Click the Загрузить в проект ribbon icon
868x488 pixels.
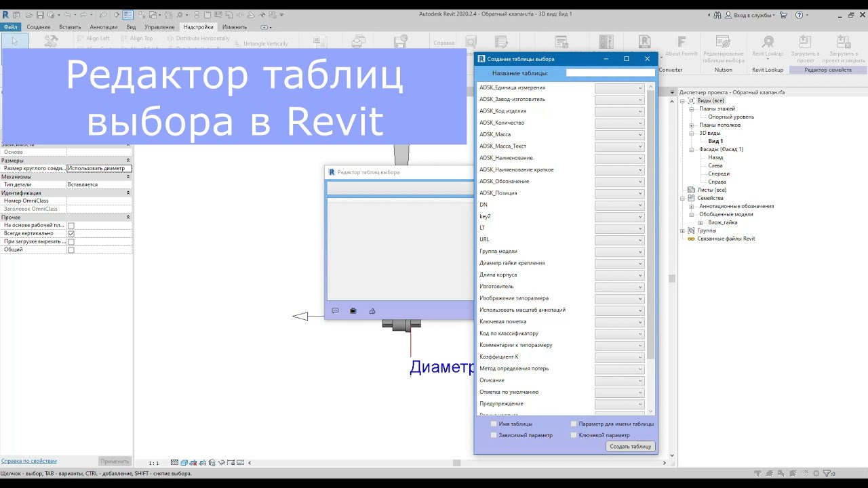point(805,43)
